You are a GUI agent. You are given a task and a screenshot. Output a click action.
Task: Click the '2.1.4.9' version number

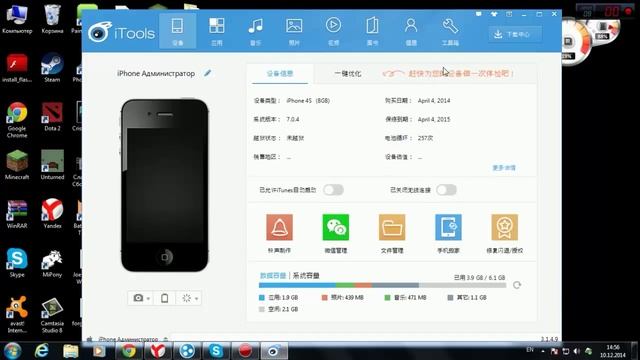click(x=549, y=339)
